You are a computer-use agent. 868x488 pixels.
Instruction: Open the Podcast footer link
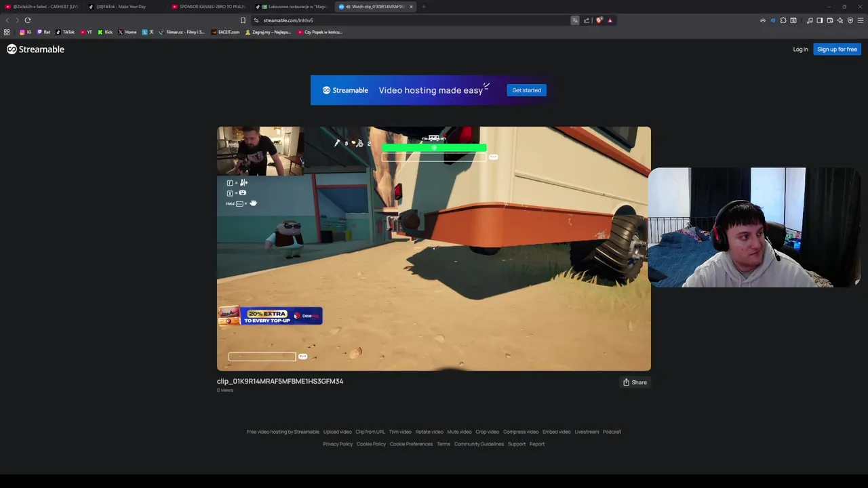[612, 432]
